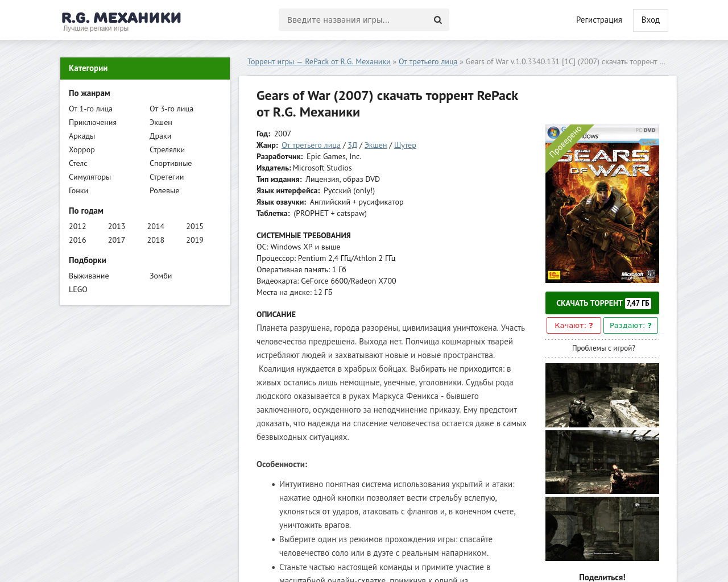This screenshot has height=582, width=728.
Task: Open the first gameplay screenshot thumbnail
Action: 602,395
